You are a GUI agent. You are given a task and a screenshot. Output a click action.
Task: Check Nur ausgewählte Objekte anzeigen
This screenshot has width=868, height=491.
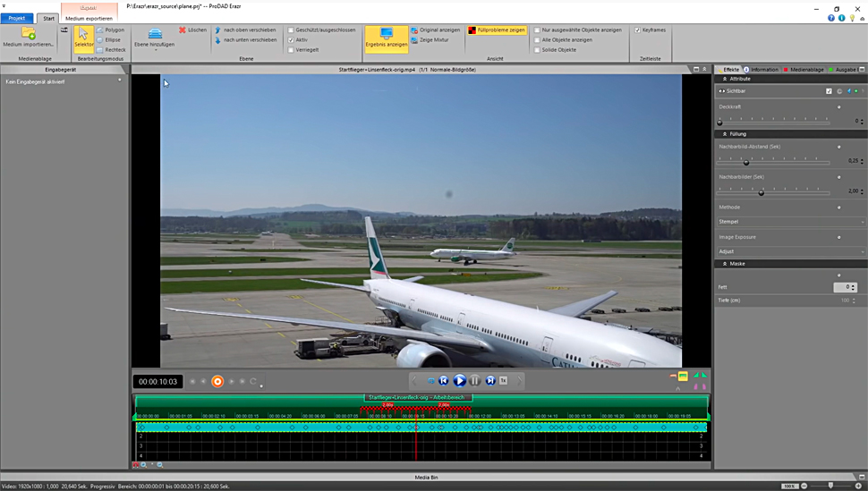pos(537,30)
